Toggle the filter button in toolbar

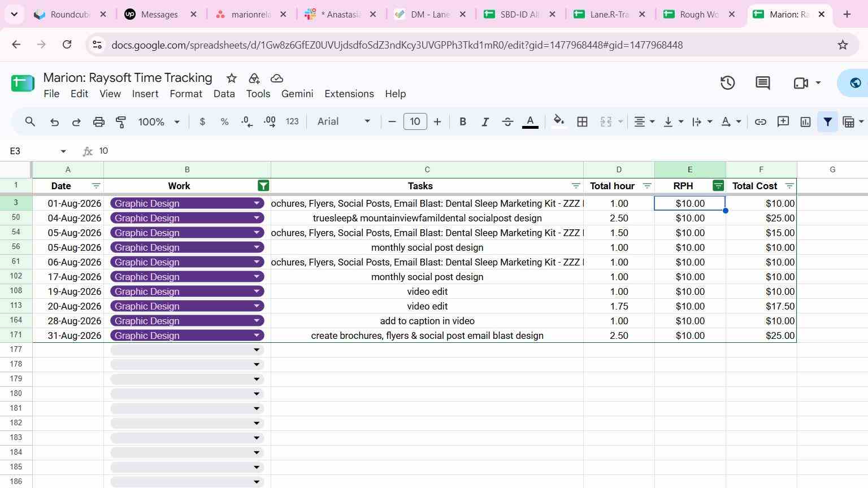pyautogui.click(x=827, y=121)
